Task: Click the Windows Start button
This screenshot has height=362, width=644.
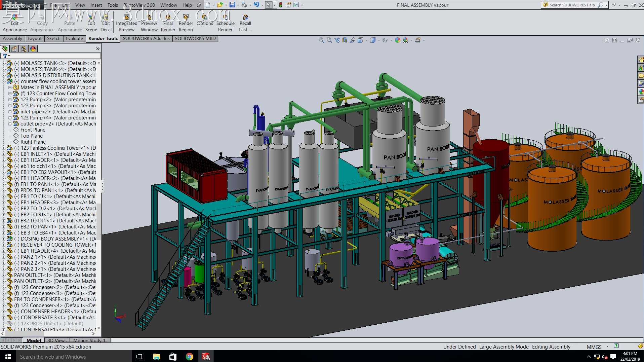Action: click(8, 357)
